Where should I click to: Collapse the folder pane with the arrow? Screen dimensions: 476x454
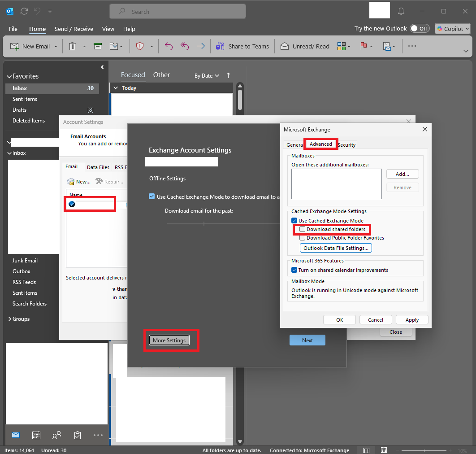pos(102,67)
